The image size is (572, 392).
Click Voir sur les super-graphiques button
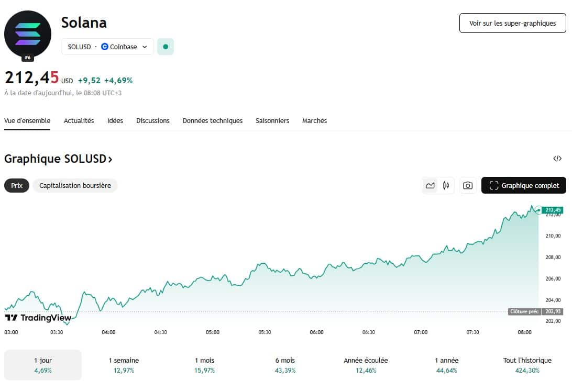click(x=512, y=24)
